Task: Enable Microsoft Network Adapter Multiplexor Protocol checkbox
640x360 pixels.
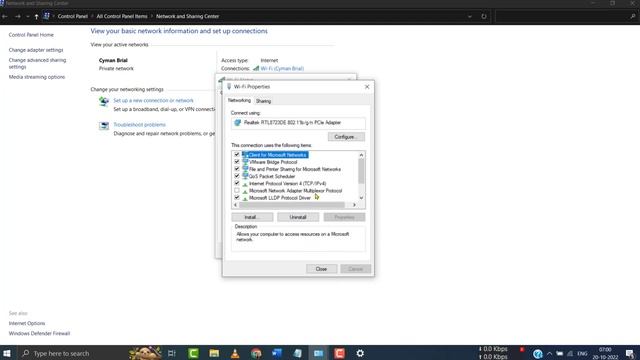Action: tap(237, 191)
